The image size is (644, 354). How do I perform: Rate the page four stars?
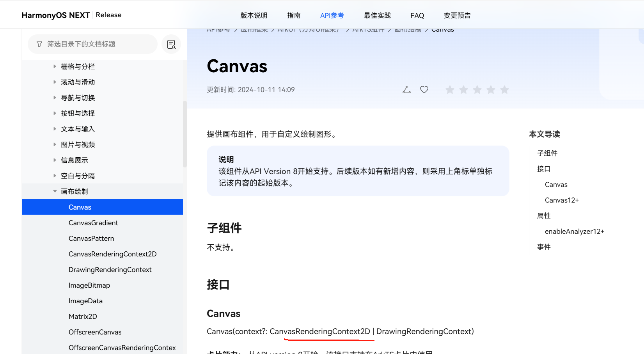(x=491, y=90)
